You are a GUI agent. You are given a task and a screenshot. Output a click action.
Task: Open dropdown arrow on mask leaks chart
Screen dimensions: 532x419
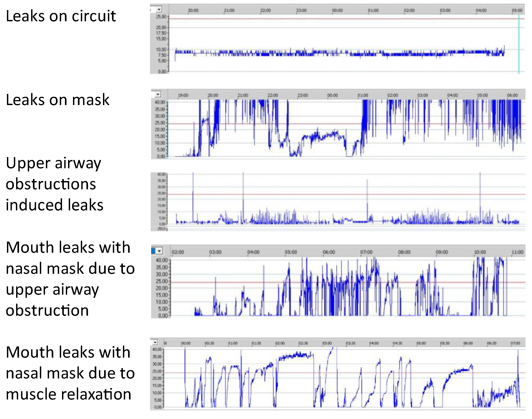(x=158, y=95)
